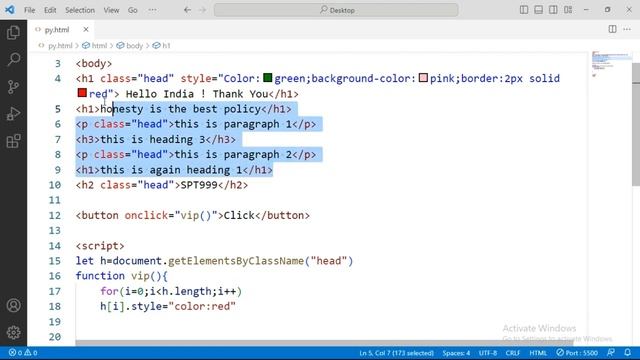
Task: Close the py.html tab
Action: [x=86, y=29]
